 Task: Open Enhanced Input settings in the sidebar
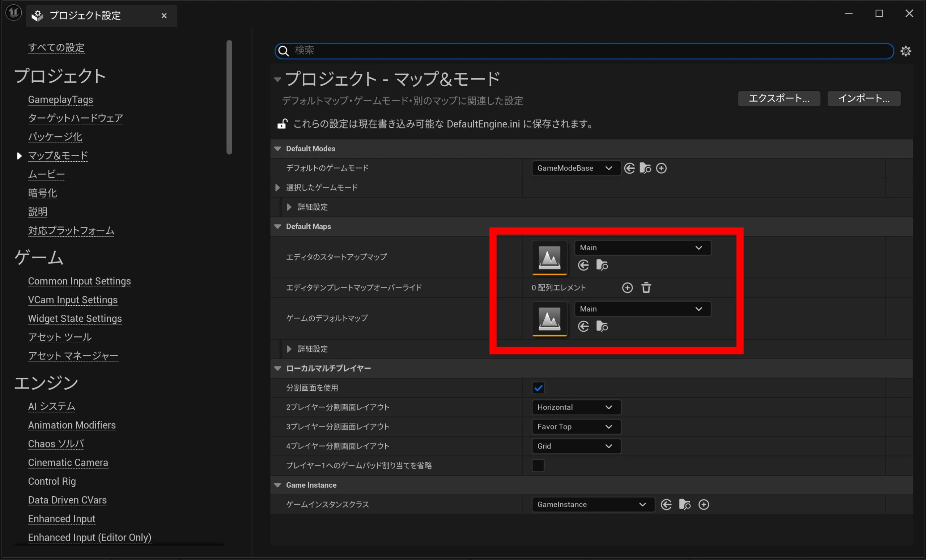tap(61, 519)
